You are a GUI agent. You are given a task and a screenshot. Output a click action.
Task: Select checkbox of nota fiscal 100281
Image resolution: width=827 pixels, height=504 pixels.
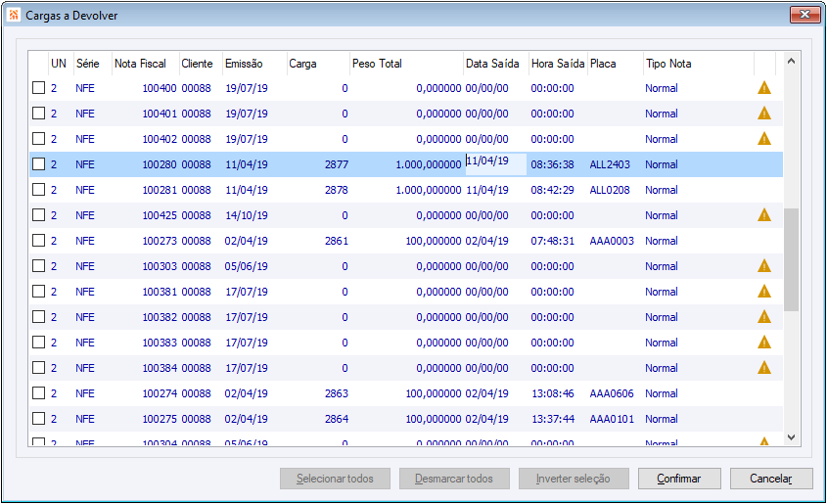pos(38,190)
